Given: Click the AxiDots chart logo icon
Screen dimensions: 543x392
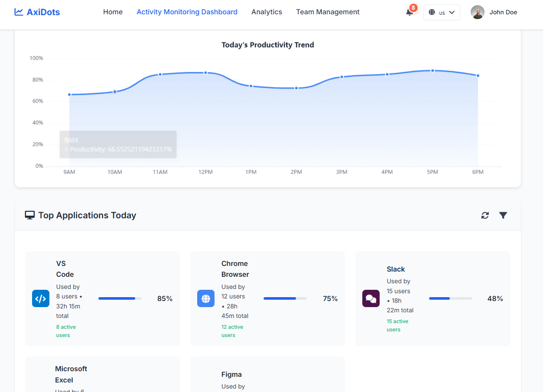Looking at the screenshot, I should tap(19, 12).
